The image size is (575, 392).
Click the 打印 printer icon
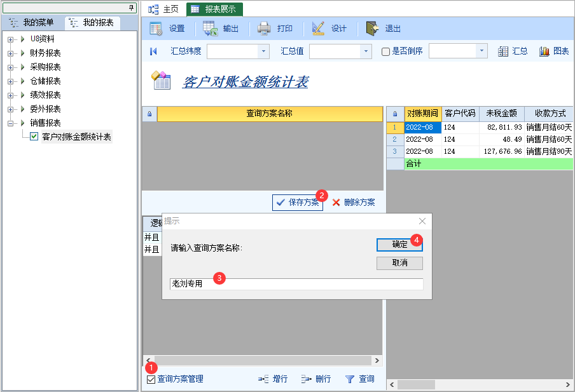point(264,29)
